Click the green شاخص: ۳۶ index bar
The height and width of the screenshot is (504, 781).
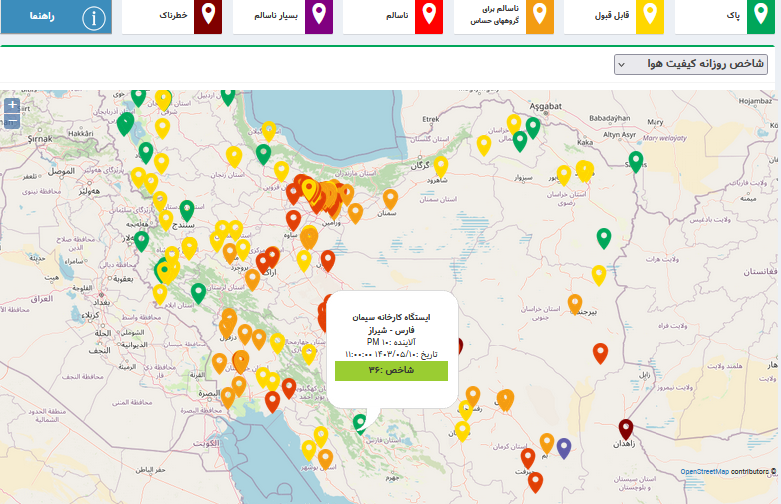pos(391,371)
